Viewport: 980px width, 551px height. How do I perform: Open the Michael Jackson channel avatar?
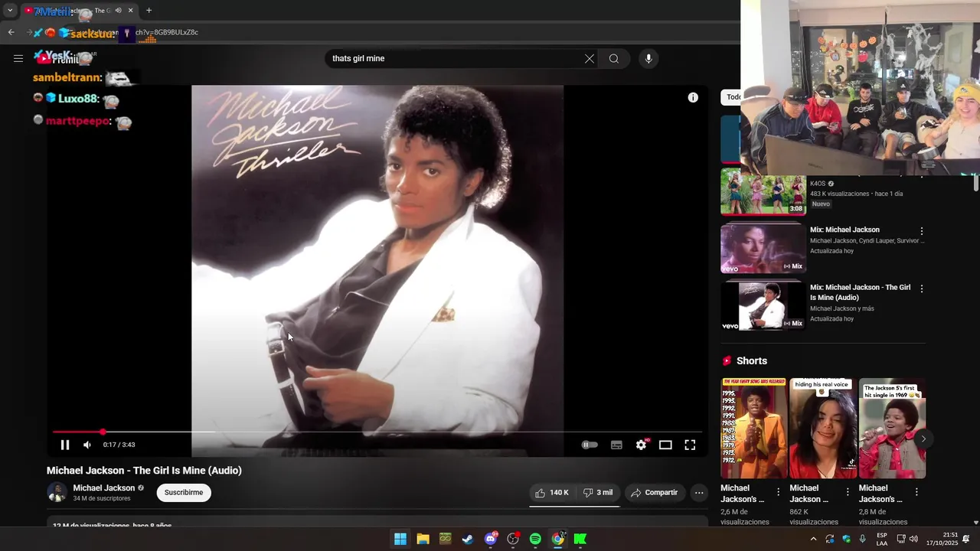click(57, 493)
